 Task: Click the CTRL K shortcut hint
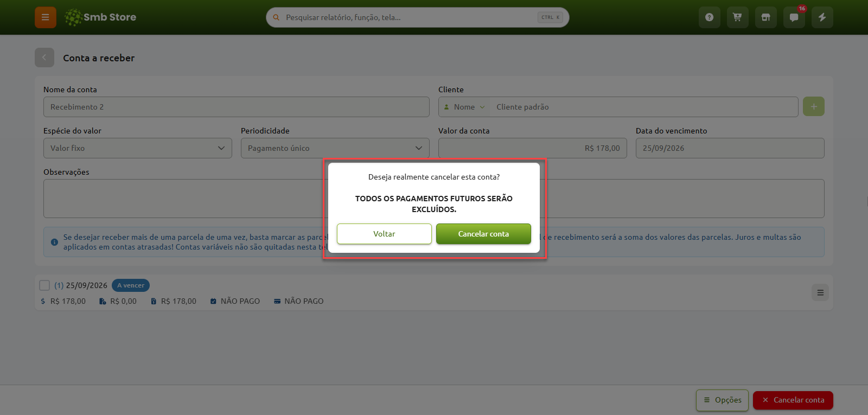coord(551,17)
